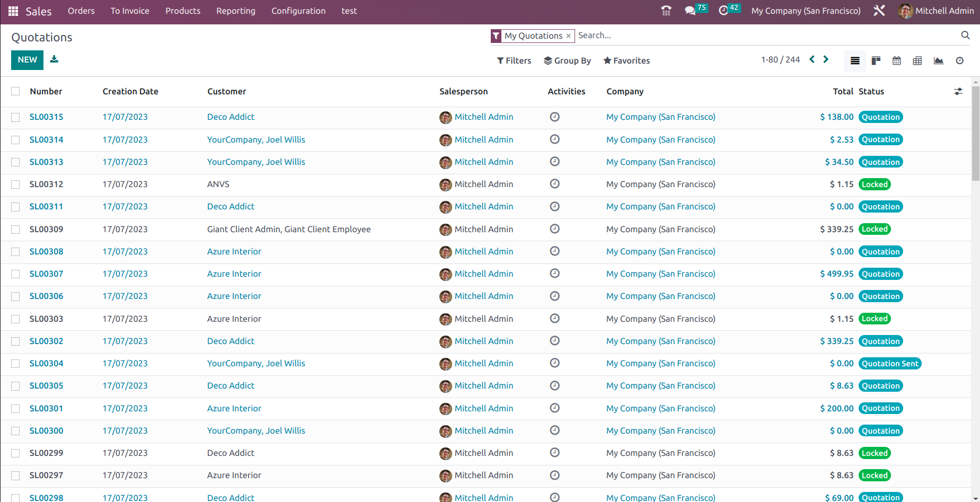Viewport: 980px width, 502px height.
Task: Check the checkbox for SL00312
Action: pyautogui.click(x=15, y=184)
